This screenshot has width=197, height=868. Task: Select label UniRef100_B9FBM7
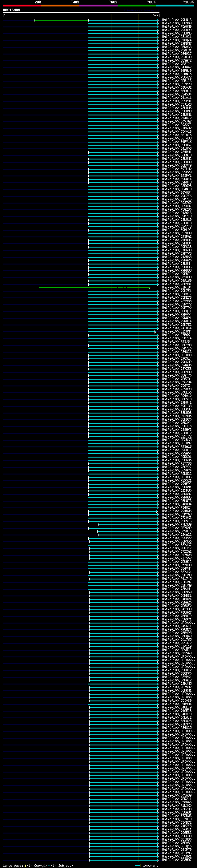point(177,43)
